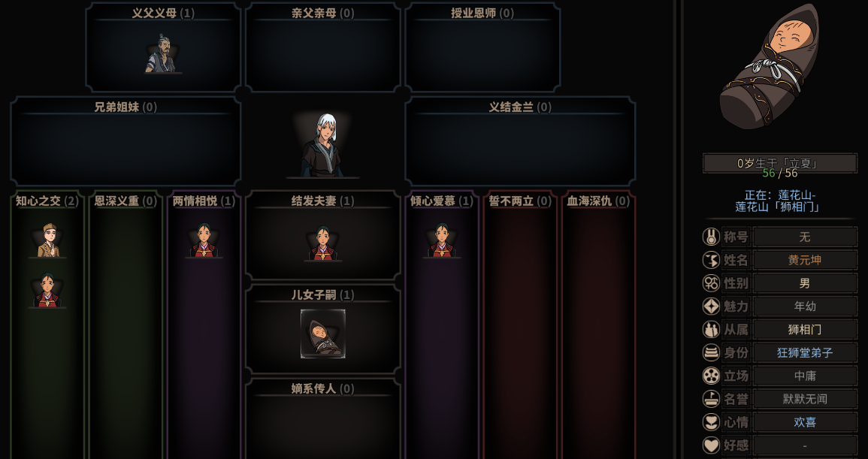Viewport: 868px width, 459px height.
Task: Click the white-haired central character portrait
Action: 322,145
